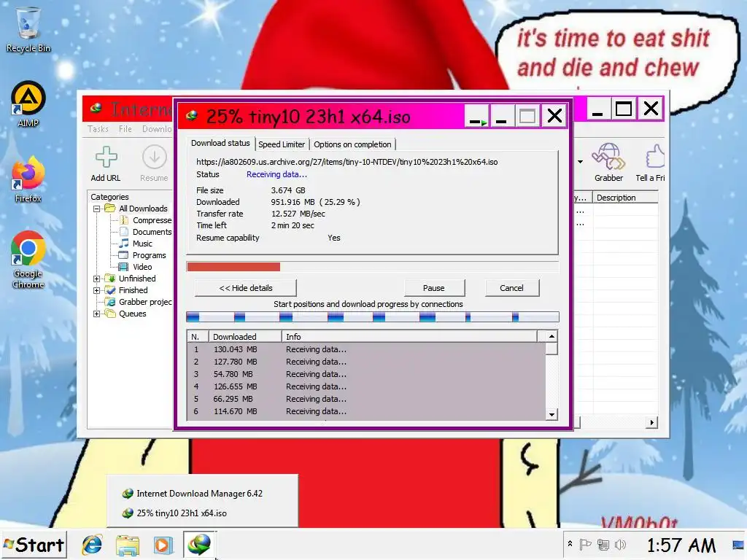This screenshot has width=747, height=560.
Task: Open File Explorer from the taskbar
Action: point(127,545)
